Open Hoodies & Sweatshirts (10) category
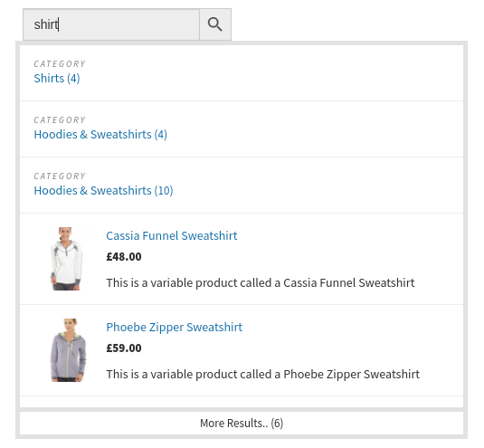 [103, 191]
